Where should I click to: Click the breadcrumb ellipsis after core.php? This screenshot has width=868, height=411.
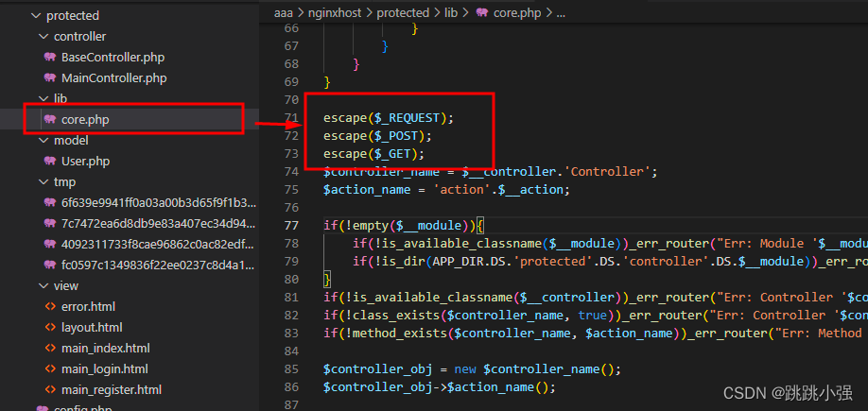(561, 13)
